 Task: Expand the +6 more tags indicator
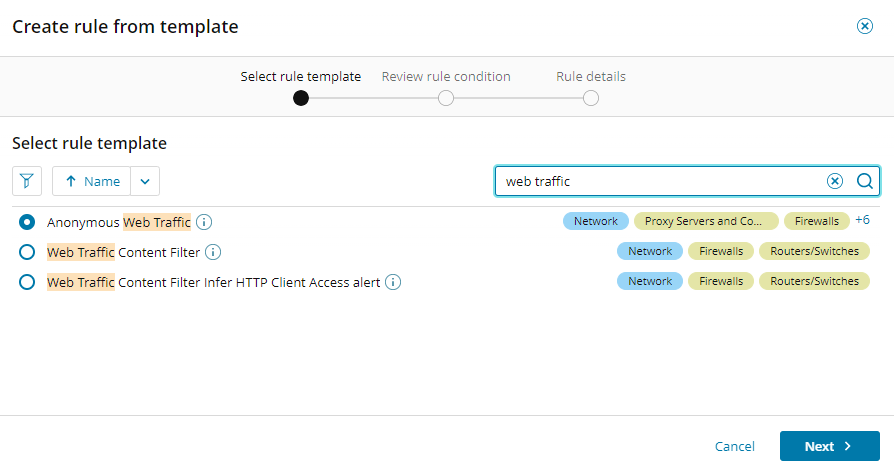pos(862,220)
